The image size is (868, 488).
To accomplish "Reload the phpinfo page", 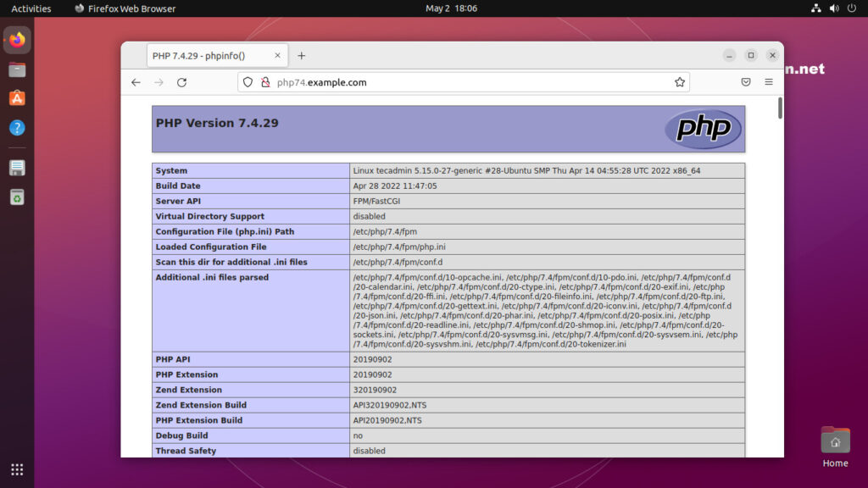I will pyautogui.click(x=181, y=82).
